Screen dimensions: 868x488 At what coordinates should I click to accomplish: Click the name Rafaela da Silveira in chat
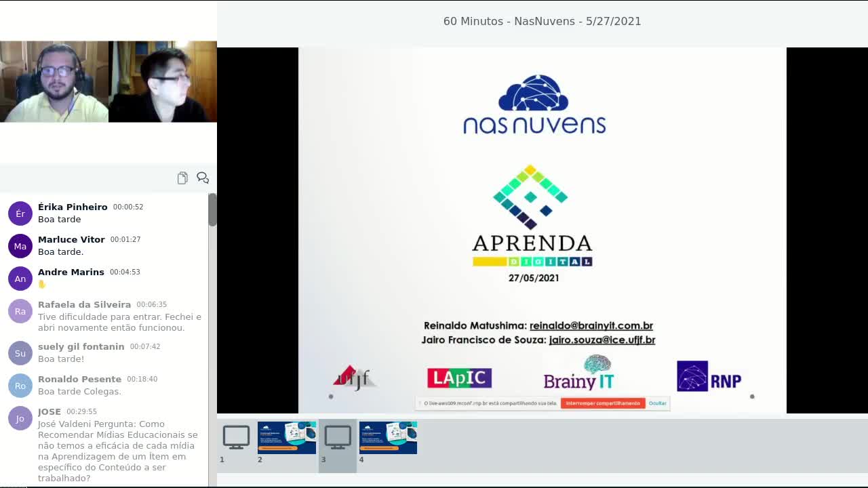point(85,304)
